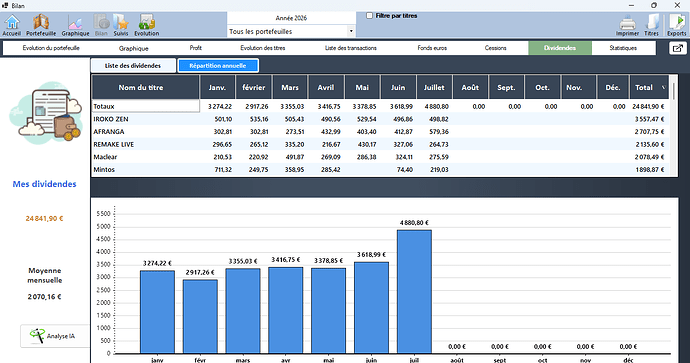The image size is (690, 363).
Task: Select the Maclear row
Action: click(x=381, y=157)
